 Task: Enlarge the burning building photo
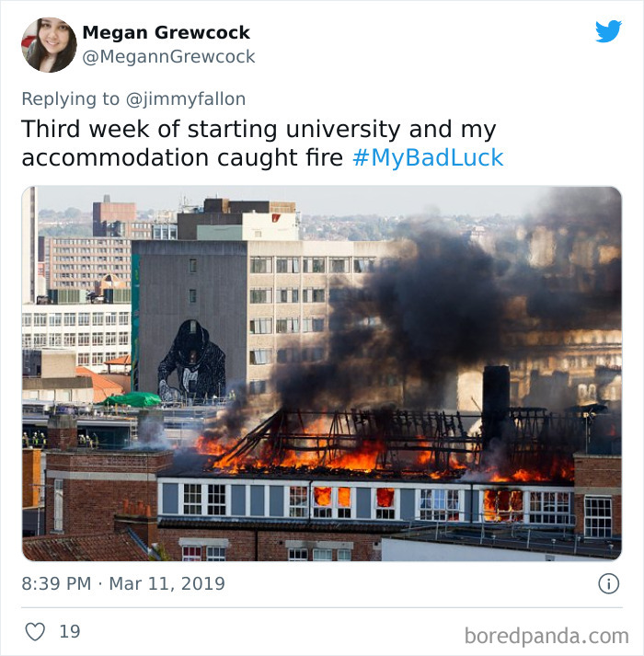[x=322, y=374]
